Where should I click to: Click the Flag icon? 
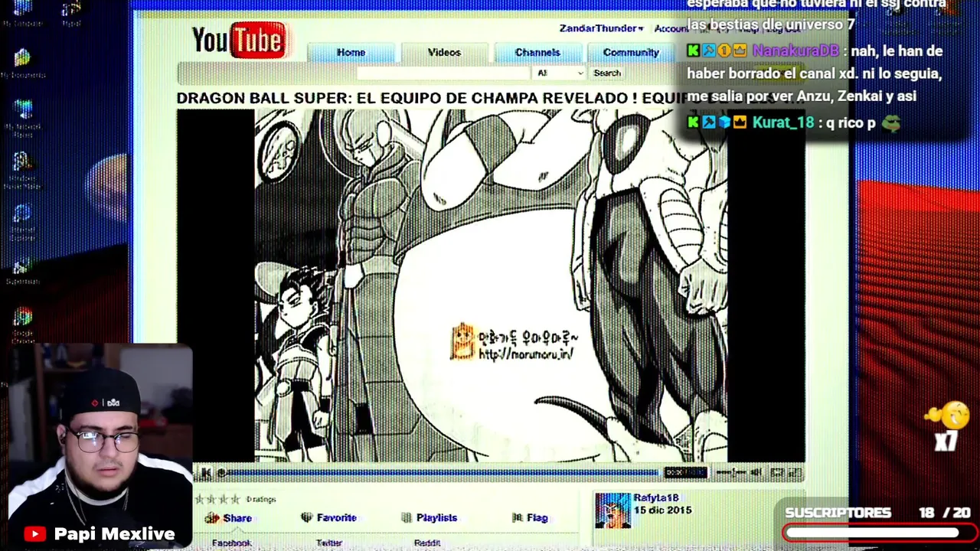518,518
